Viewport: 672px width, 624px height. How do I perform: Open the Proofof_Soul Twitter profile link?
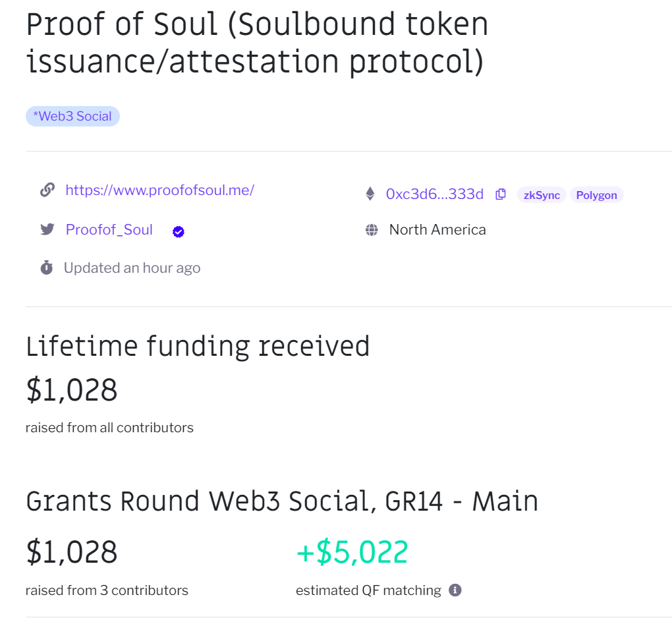click(x=109, y=230)
